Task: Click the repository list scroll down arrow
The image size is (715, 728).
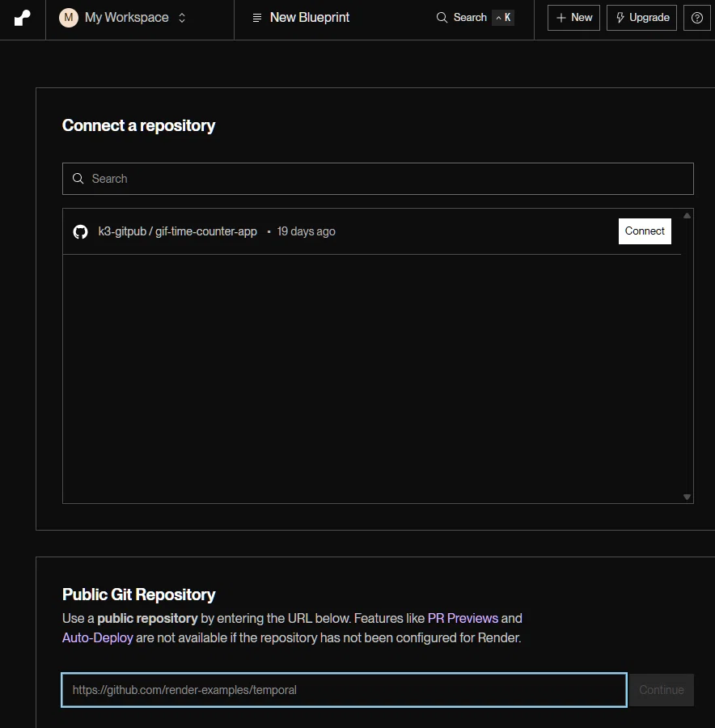Action: click(687, 497)
